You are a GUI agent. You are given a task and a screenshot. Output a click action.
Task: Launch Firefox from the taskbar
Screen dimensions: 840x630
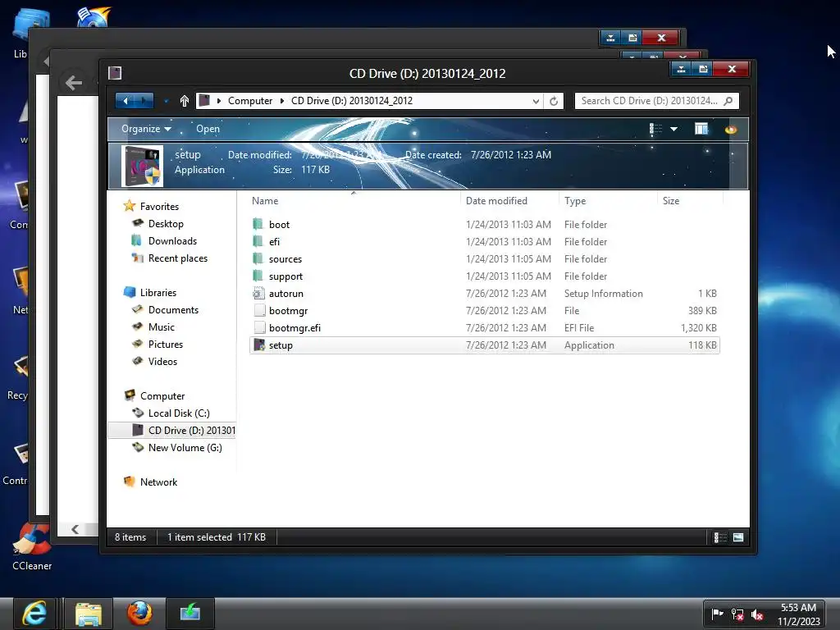click(x=139, y=614)
